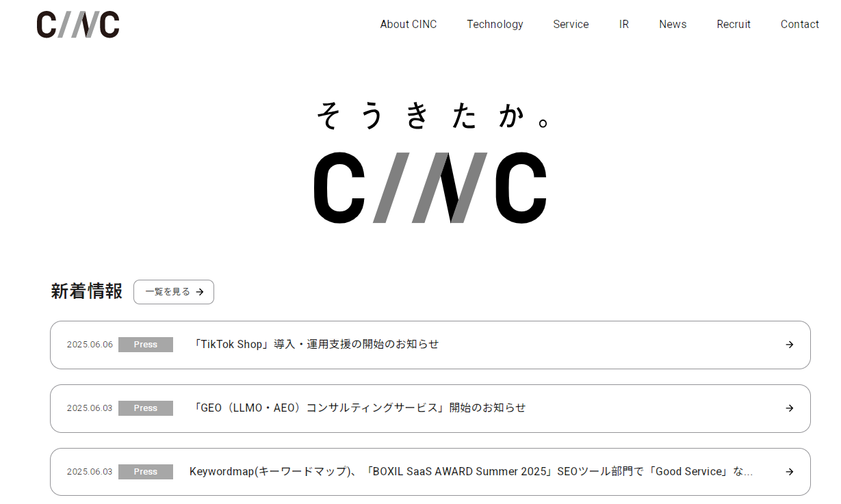
Task: Click the arrow on the TikTok Shop row
Action: (790, 345)
